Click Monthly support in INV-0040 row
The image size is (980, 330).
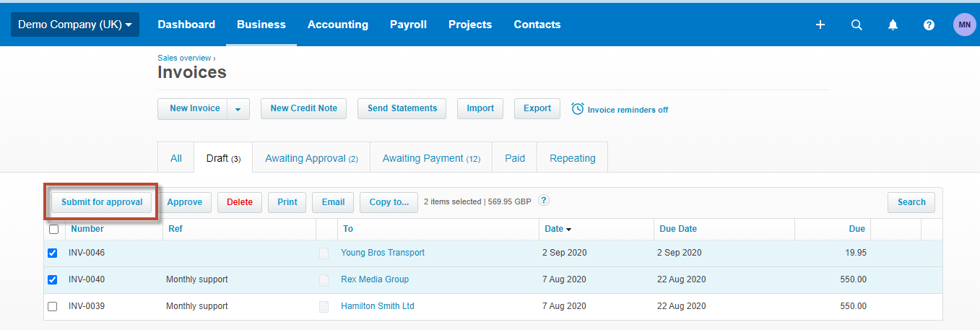197,279
